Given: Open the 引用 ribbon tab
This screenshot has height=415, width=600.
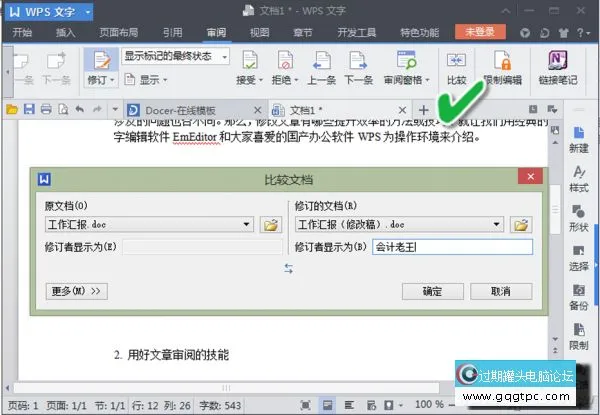Looking at the screenshot, I should 173,33.
